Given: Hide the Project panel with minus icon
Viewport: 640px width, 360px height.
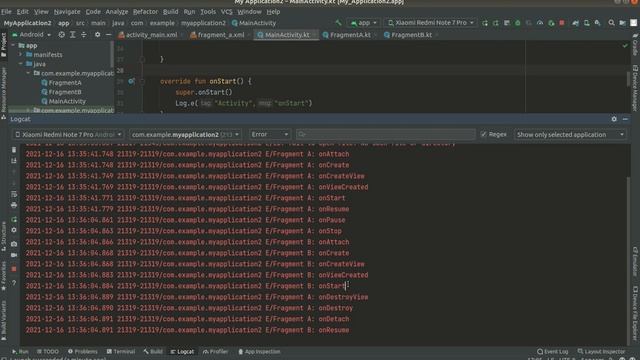Looking at the screenshot, I should tap(108, 35).
